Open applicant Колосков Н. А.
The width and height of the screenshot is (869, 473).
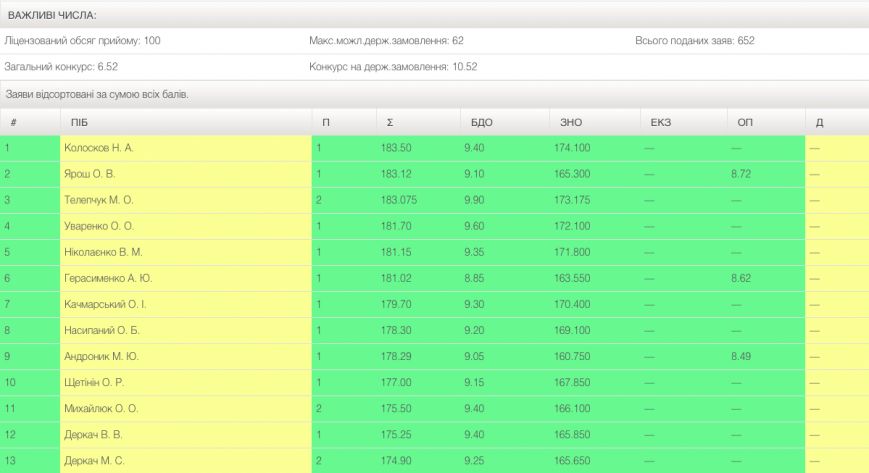(98, 148)
